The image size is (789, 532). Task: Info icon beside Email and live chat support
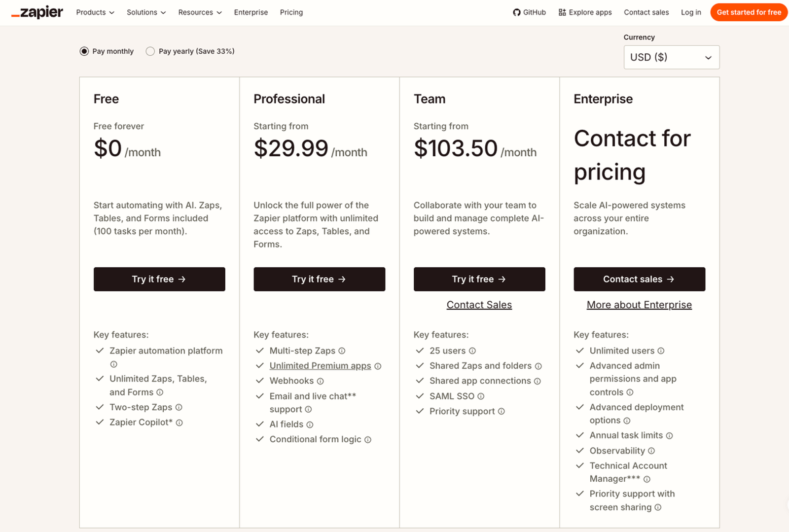[x=308, y=409]
